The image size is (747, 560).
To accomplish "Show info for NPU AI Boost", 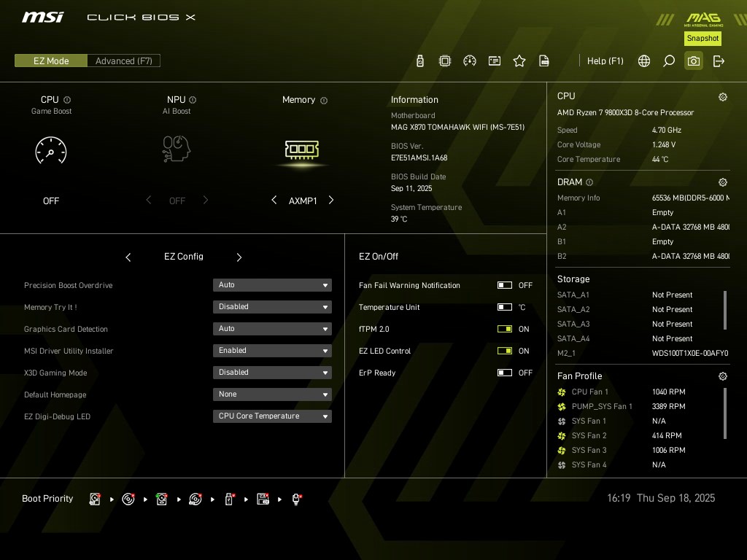I will (193, 100).
